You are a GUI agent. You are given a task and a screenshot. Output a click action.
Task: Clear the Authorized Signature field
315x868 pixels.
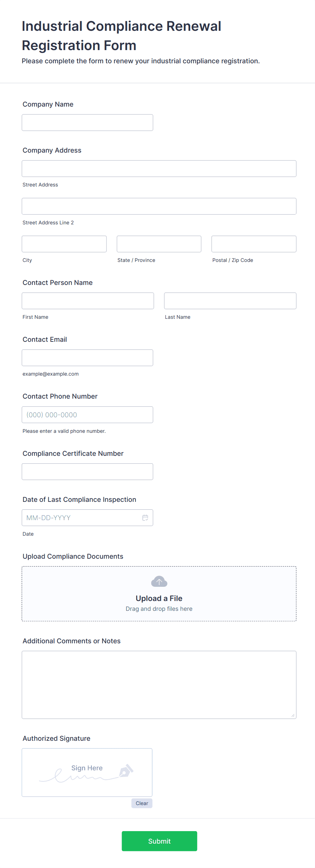pos(142,803)
